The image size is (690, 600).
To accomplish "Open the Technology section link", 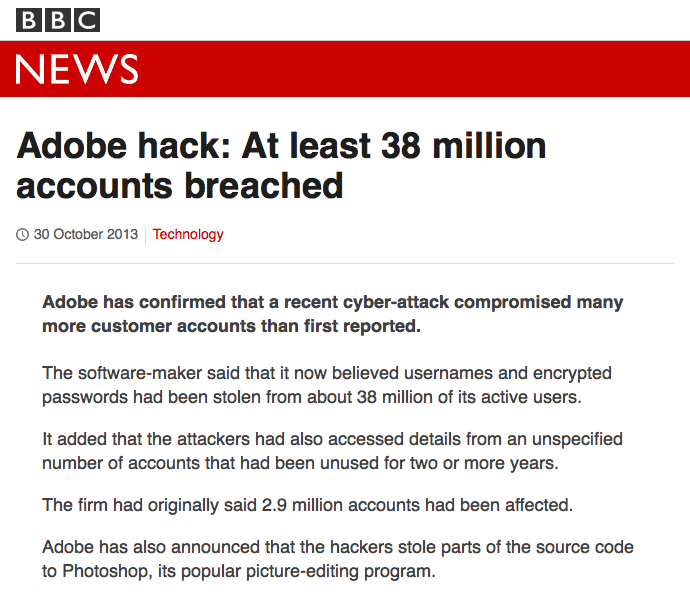I will click(188, 235).
